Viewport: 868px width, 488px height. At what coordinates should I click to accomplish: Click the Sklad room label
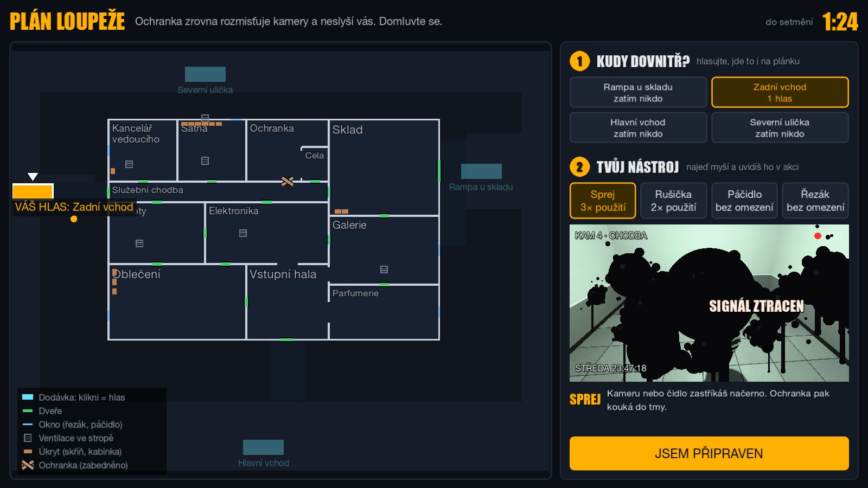coord(347,130)
